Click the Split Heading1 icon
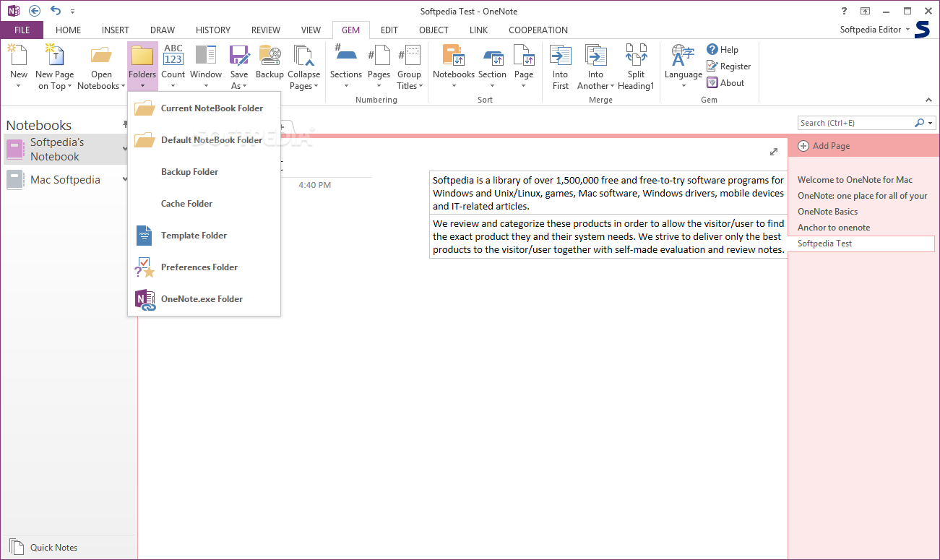The height and width of the screenshot is (560, 940). click(636, 55)
